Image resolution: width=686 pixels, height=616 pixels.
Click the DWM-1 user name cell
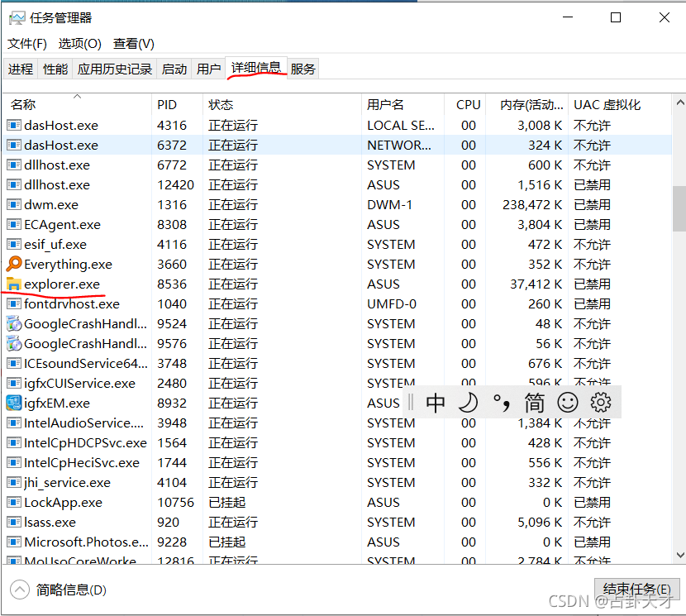pos(389,204)
